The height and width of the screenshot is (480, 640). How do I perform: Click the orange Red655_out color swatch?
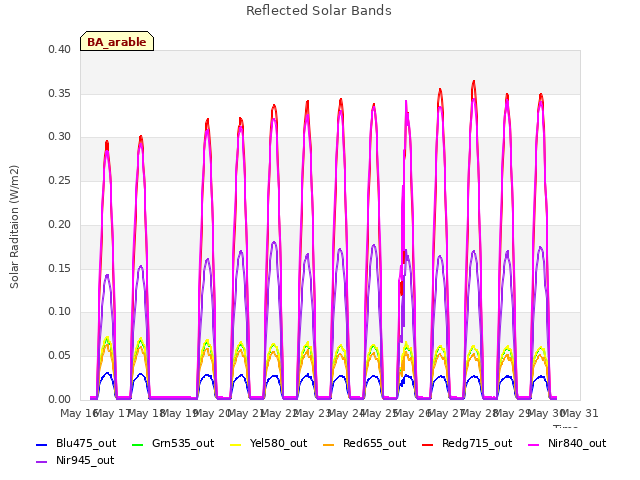click(329, 444)
